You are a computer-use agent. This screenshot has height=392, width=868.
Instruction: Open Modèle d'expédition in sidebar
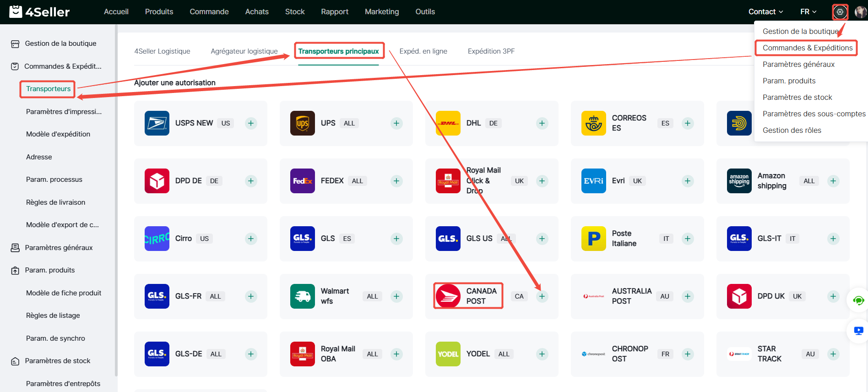coord(58,134)
